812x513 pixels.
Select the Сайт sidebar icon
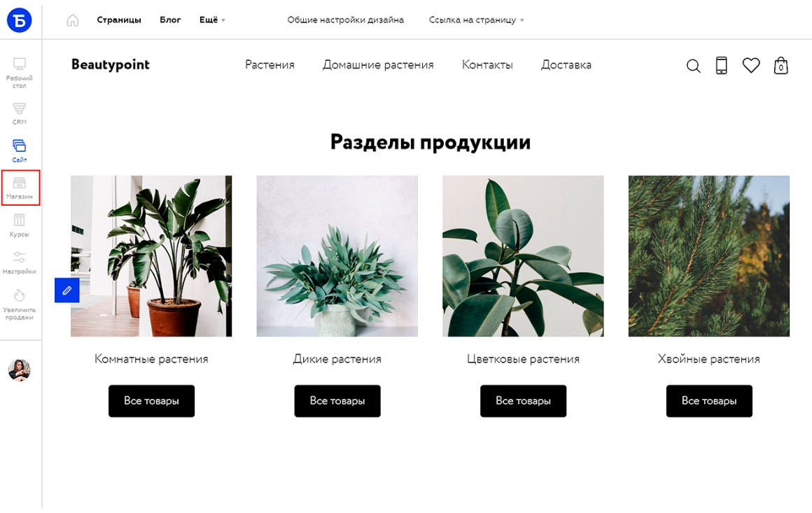point(19,150)
